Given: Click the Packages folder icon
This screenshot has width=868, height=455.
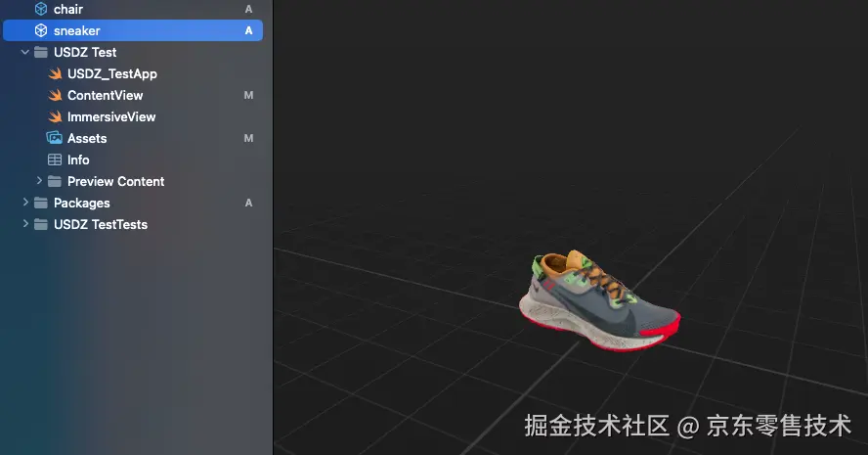Looking at the screenshot, I should tap(41, 203).
